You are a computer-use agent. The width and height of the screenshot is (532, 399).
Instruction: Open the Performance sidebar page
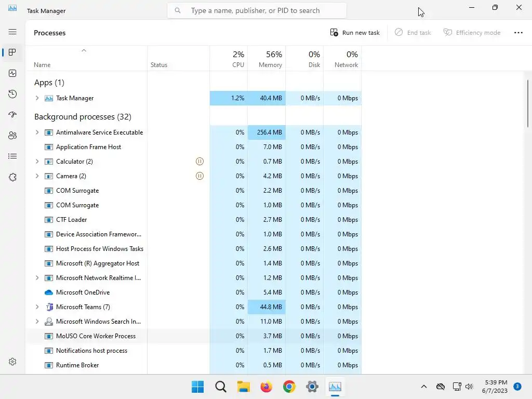[12, 73]
